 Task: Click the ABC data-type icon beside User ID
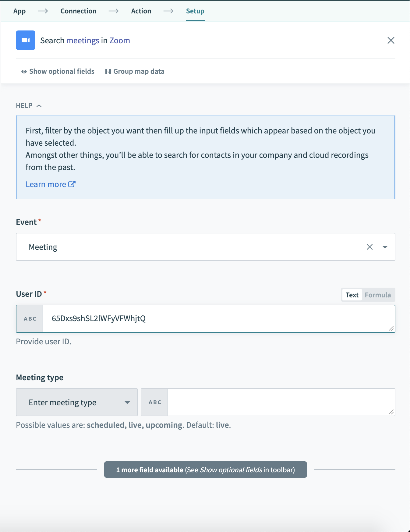click(x=29, y=319)
